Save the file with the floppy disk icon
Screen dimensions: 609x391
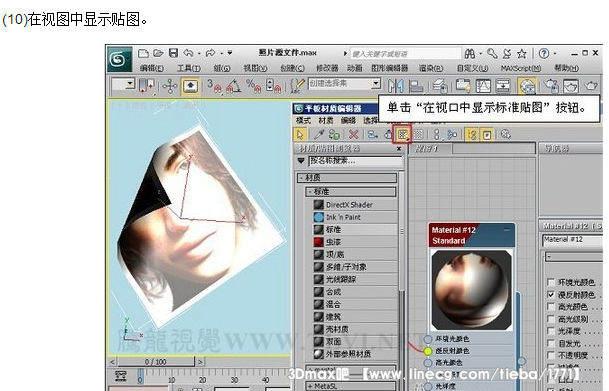click(173, 53)
